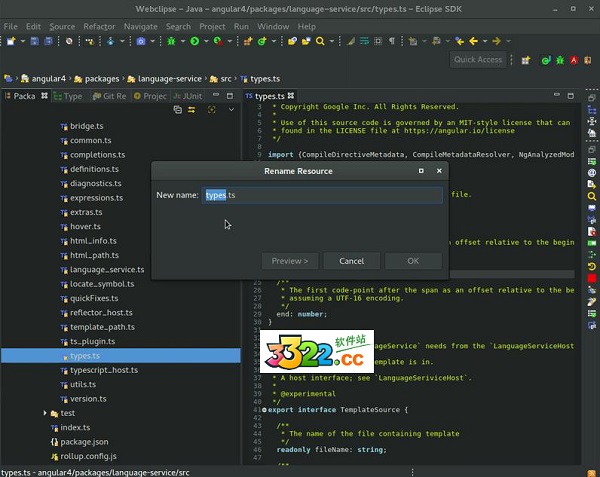Maximize the Rename Resource dialog
The image size is (600, 477).
[422, 171]
